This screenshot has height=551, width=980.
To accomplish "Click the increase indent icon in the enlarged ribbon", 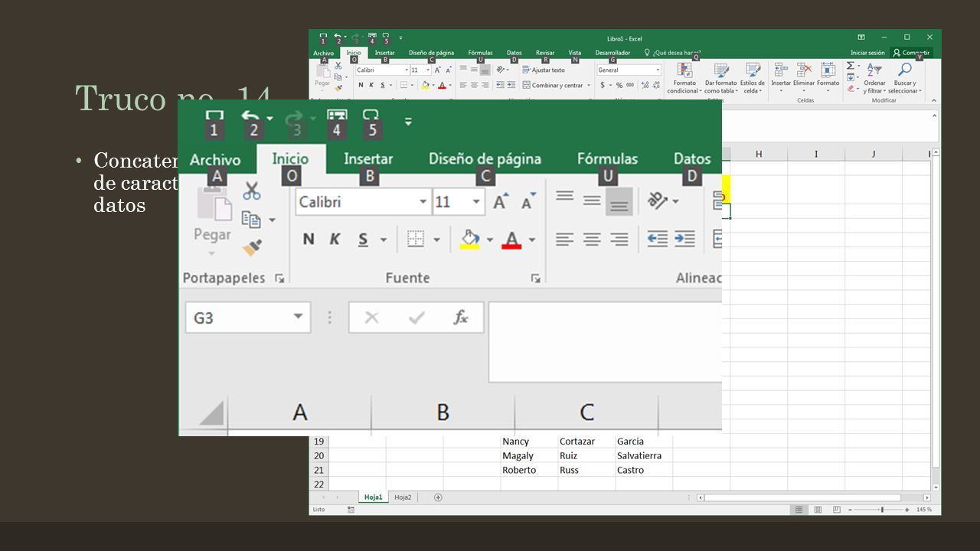I will 684,239.
